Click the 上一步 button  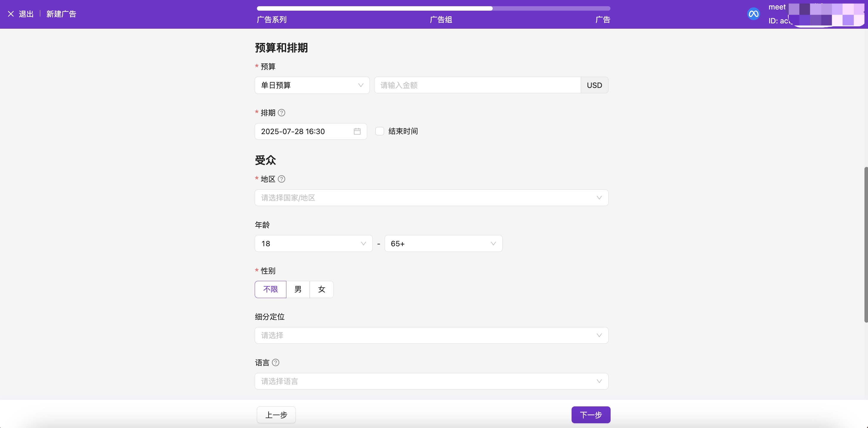point(276,415)
